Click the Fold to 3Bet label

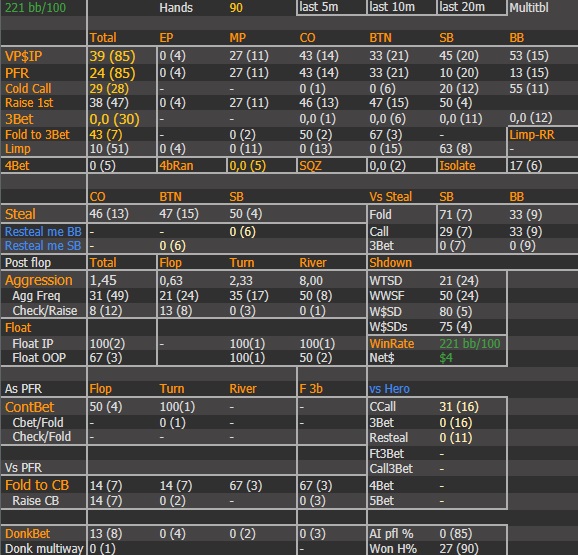(x=37, y=135)
